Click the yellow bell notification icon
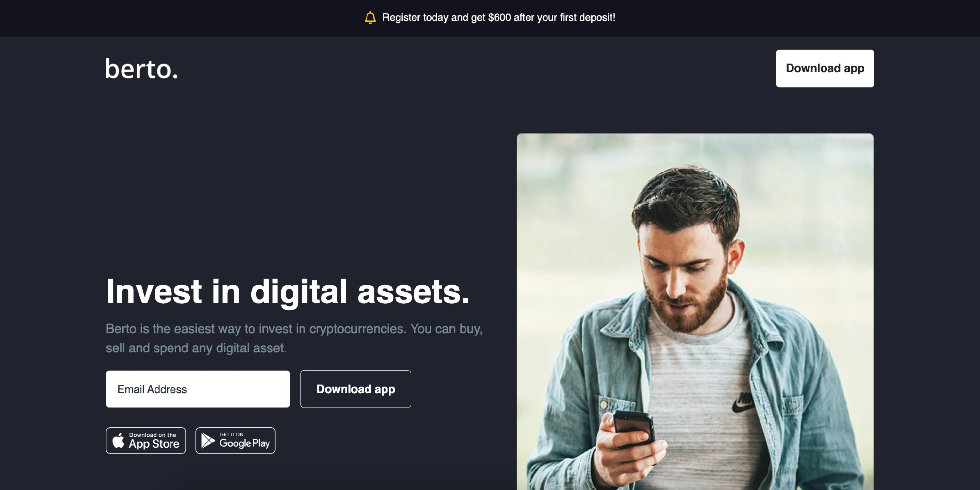 click(370, 18)
